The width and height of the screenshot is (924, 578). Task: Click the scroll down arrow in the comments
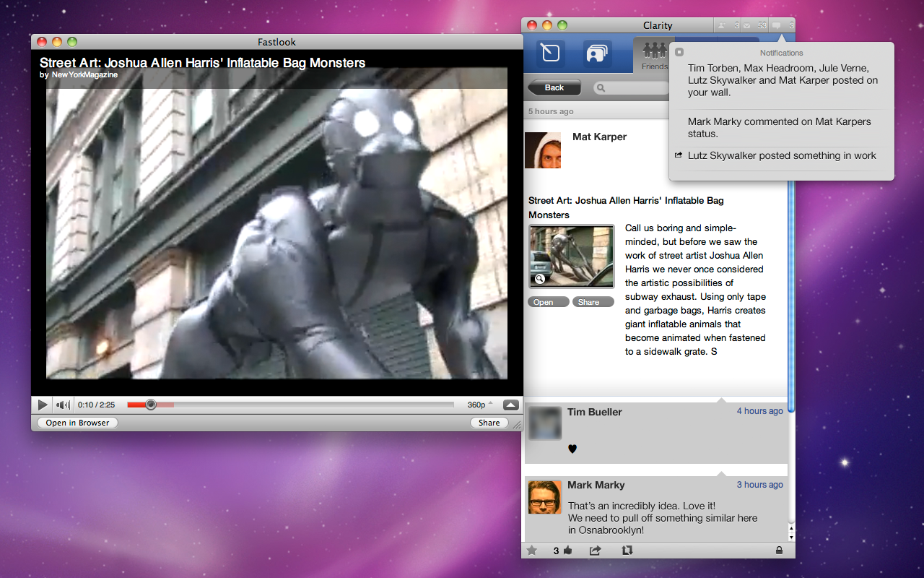(791, 538)
